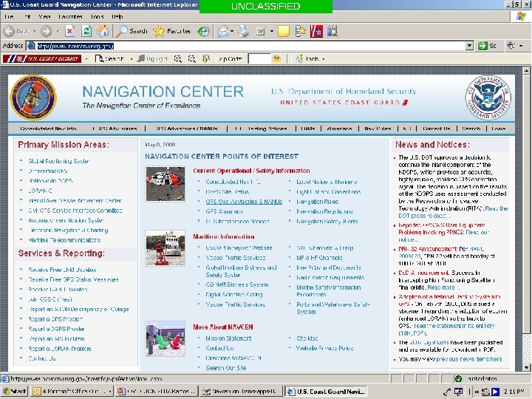Open the History globe icon
The height and width of the screenshot is (399, 532).
203,31
